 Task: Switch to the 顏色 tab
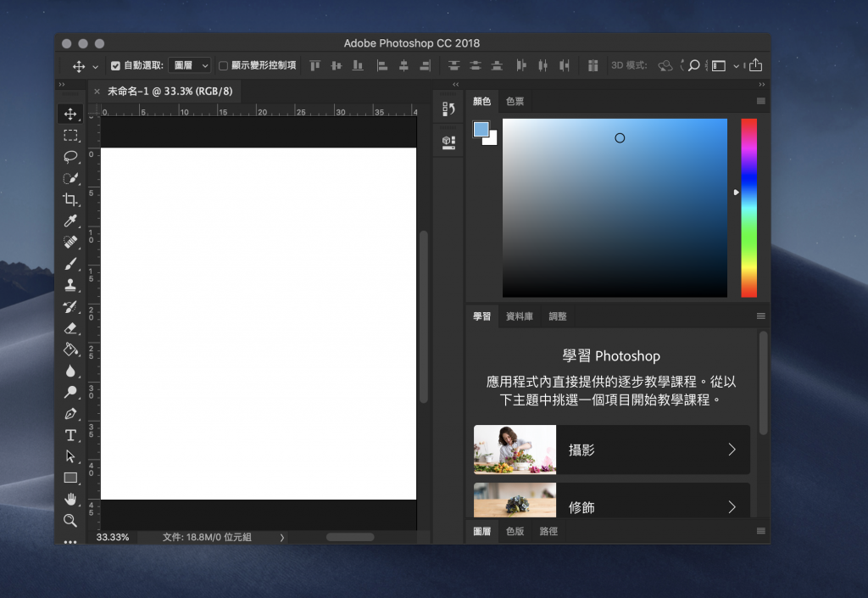[x=481, y=101]
